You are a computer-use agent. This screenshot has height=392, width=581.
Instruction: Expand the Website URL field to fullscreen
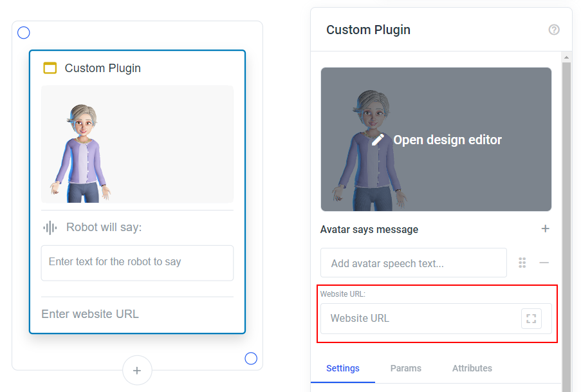tap(531, 319)
